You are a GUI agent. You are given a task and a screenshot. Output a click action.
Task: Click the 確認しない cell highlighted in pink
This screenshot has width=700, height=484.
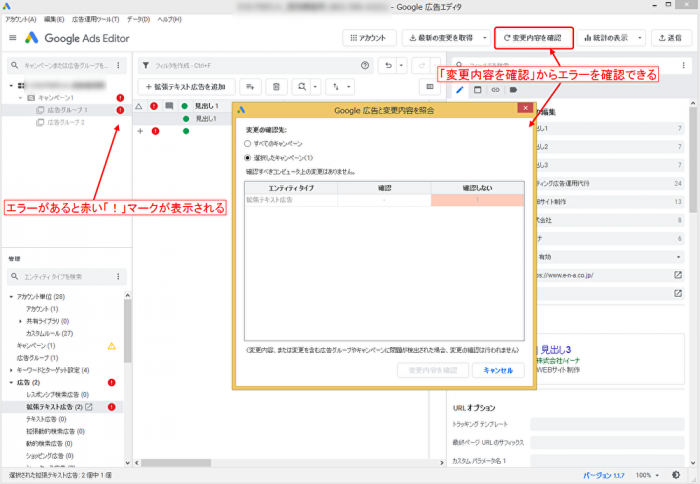[x=477, y=200]
